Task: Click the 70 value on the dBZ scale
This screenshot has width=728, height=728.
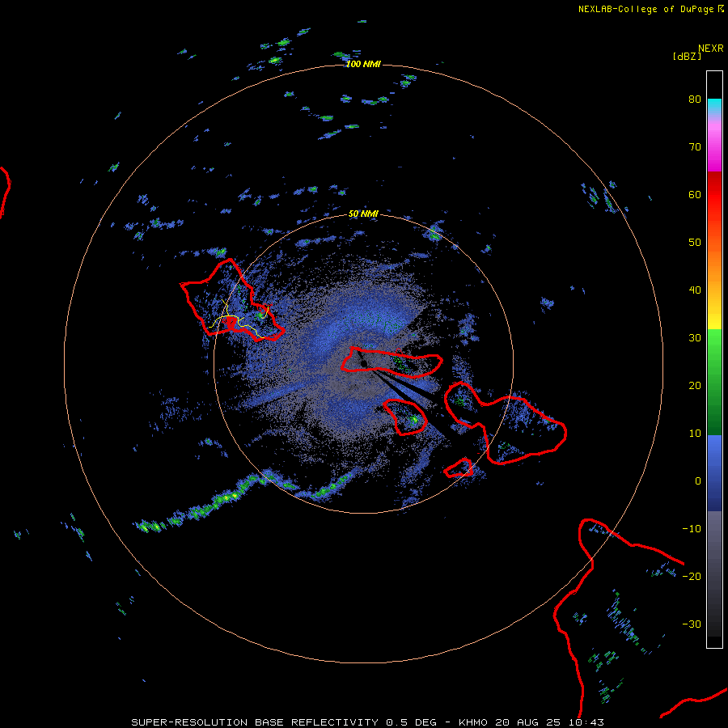Action: 695,146
